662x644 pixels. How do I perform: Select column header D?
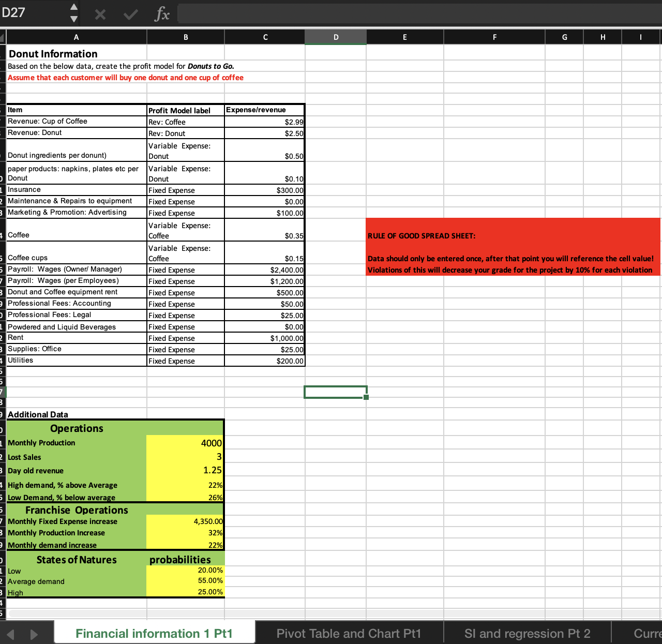(x=335, y=37)
